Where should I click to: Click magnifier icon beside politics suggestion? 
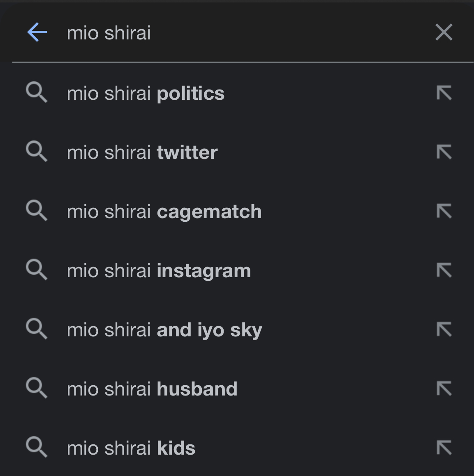click(37, 92)
